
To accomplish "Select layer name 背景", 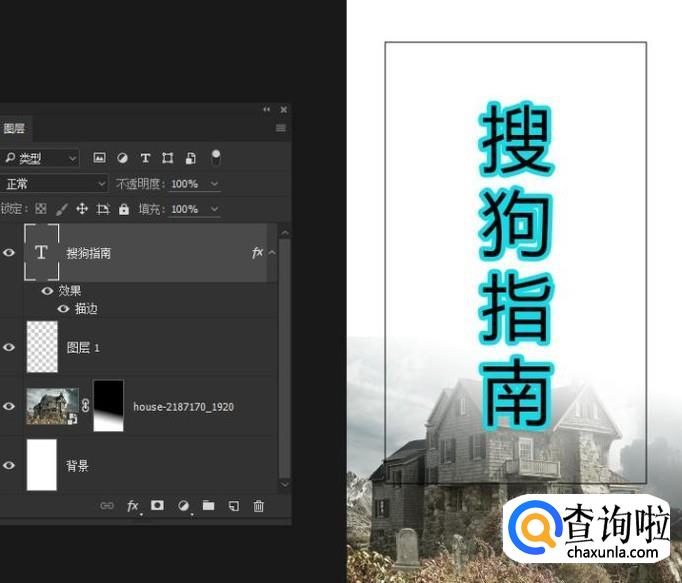I will tap(77, 466).
